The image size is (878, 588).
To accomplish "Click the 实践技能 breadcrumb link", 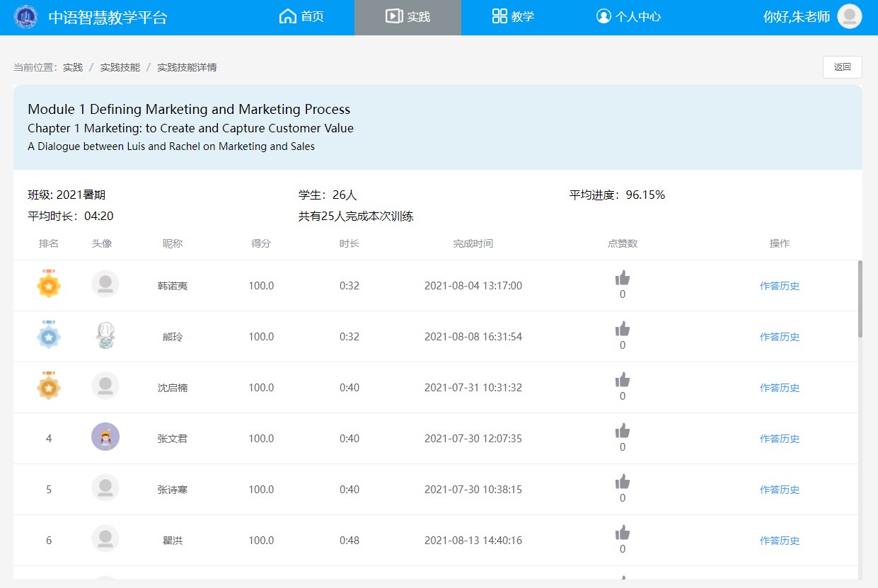I will [120, 67].
